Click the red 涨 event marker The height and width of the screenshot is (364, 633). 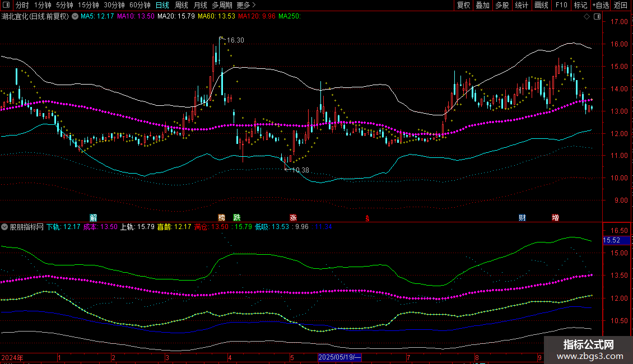click(293, 218)
